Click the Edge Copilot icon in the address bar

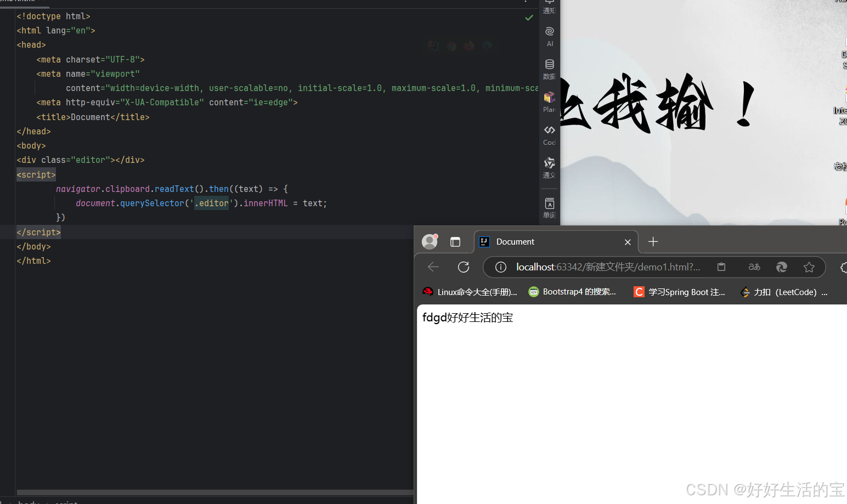[782, 267]
